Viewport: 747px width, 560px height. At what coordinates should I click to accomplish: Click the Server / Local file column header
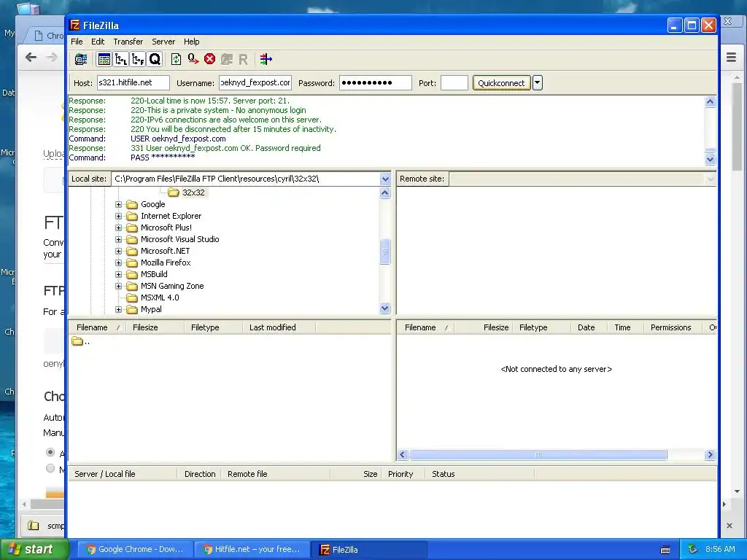coord(123,474)
